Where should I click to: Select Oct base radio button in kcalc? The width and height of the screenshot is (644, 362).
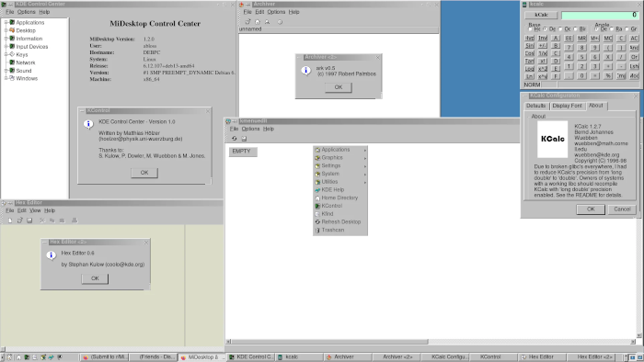click(x=560, y=29)
